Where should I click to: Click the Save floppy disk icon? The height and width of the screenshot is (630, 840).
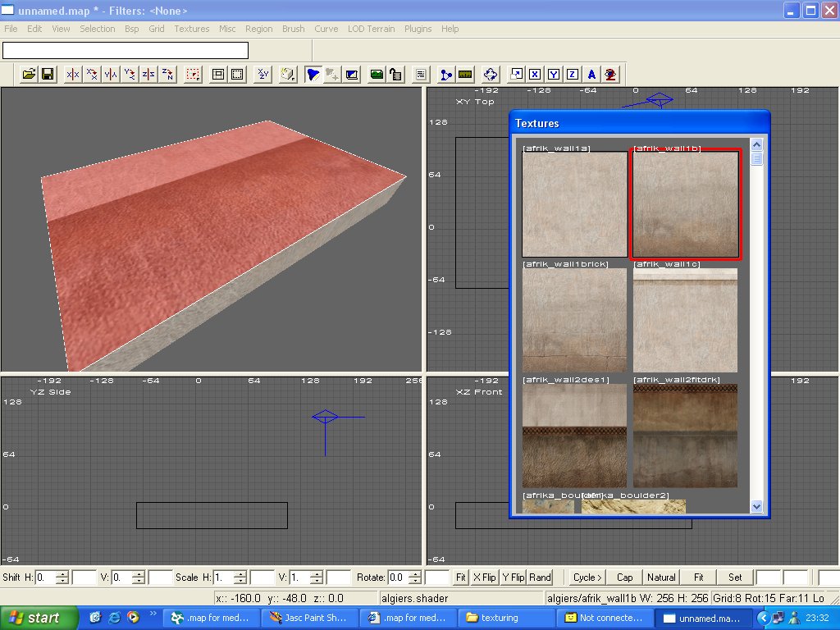48,75
